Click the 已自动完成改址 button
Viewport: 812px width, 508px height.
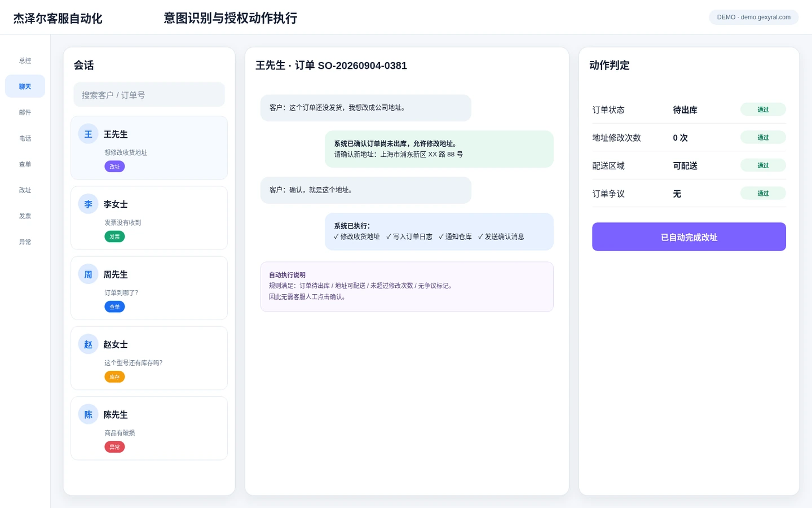coord(689,237)
